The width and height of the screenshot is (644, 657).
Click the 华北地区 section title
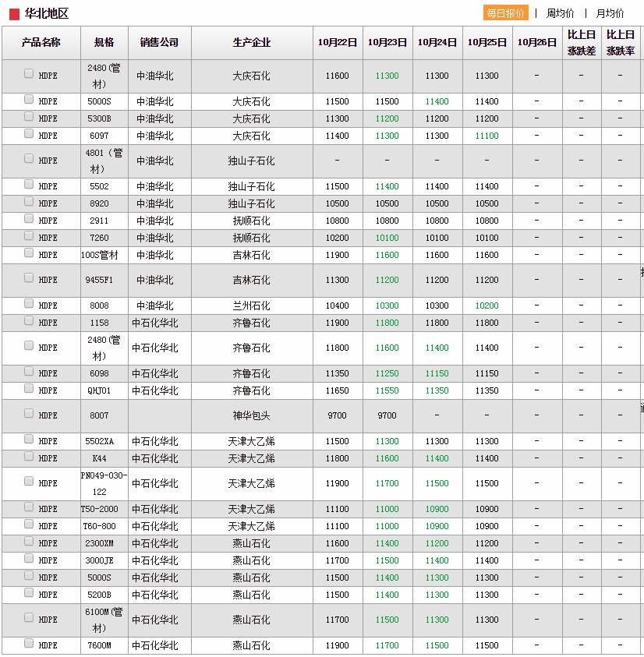tap(46, 14)
